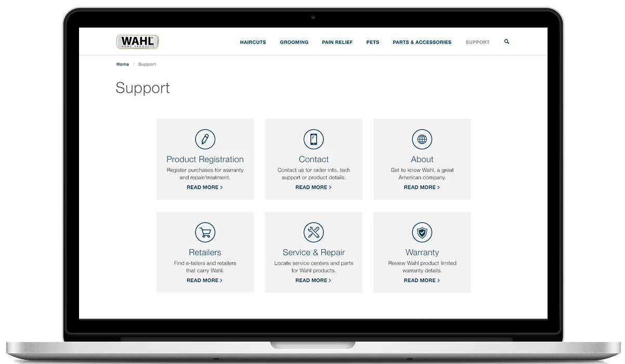Click the phone Contact icon
Image resolution: width=625 pixels, height=364 pixels.
pos(314,139)
